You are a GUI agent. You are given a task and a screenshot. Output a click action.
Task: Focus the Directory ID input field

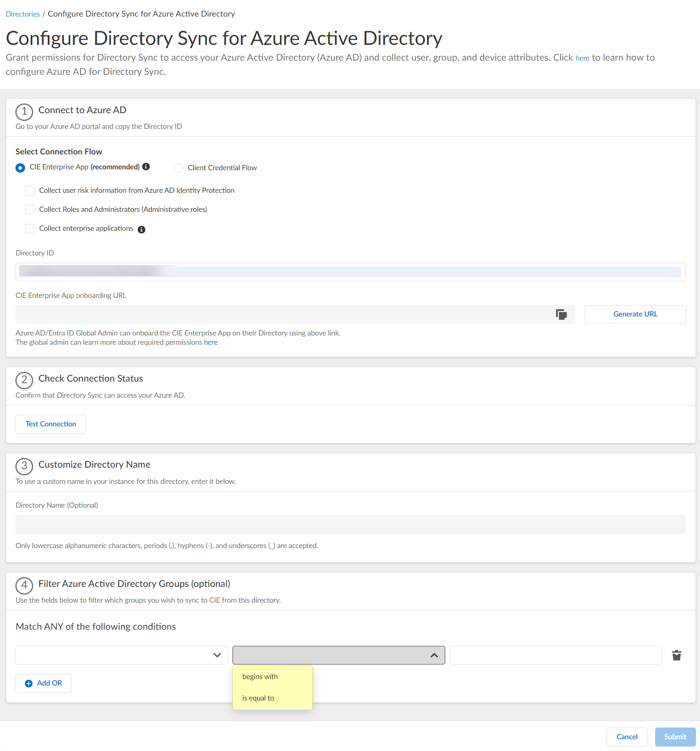[351, 272]
